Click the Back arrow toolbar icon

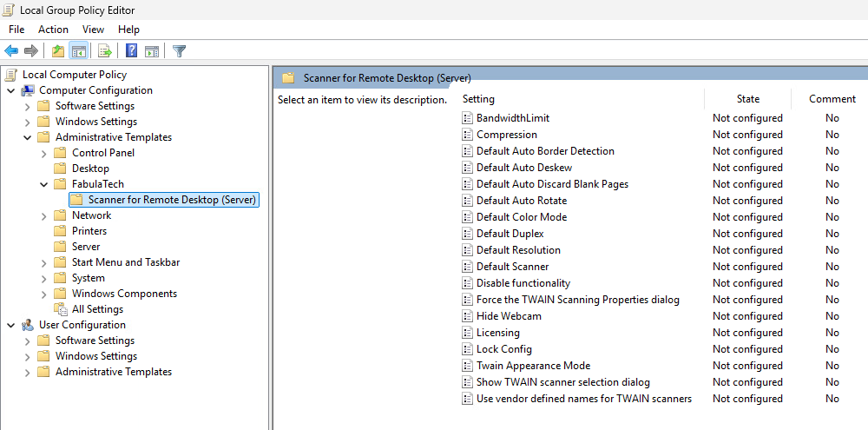11,51
